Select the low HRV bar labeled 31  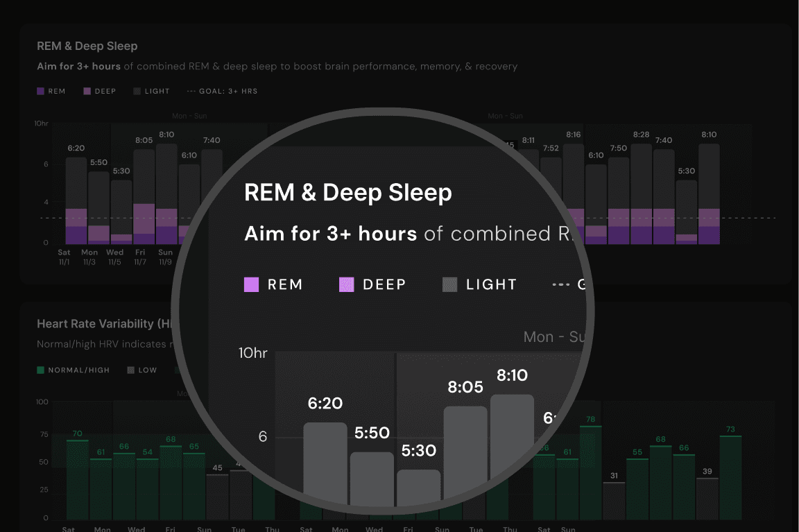614,501
